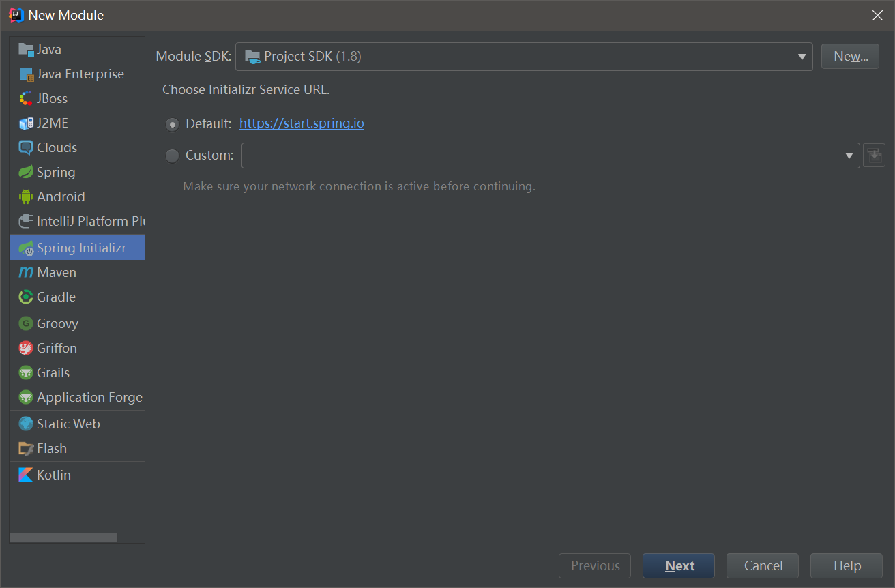Select the Griffon red icon
The width and height of the screenshot is (895, 588).
(26, 349)
